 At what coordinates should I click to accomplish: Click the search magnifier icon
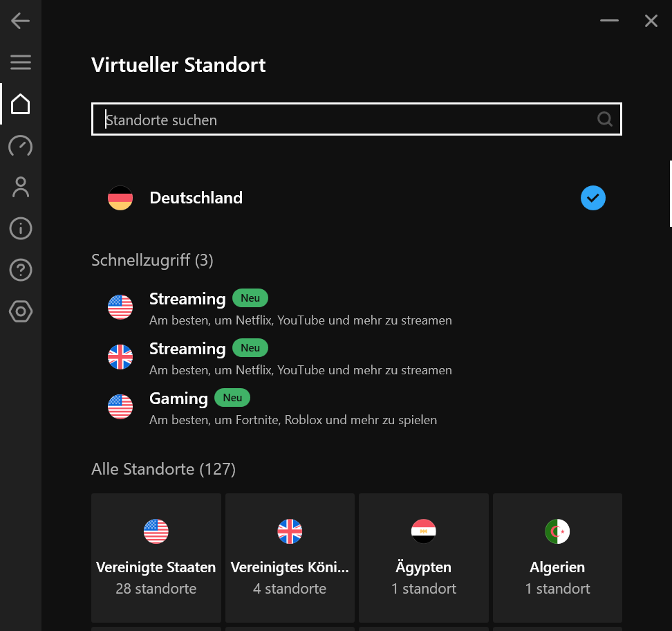click(x=604, y=119)
